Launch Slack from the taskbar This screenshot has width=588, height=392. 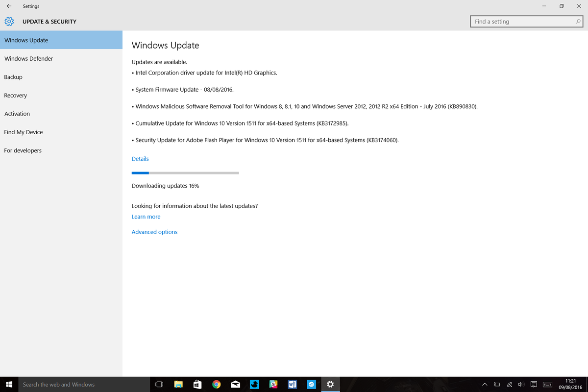click(273, 384)
